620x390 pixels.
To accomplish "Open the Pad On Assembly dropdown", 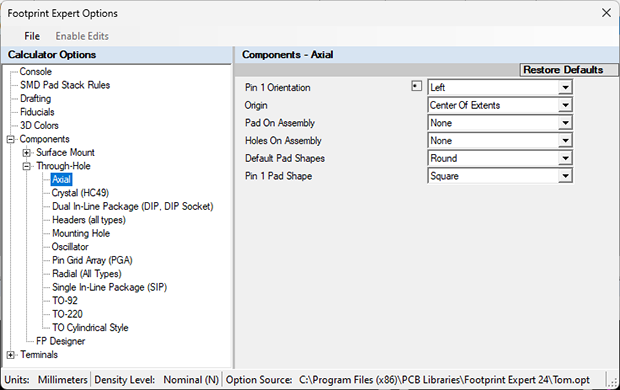I will (x=565, y=123).
